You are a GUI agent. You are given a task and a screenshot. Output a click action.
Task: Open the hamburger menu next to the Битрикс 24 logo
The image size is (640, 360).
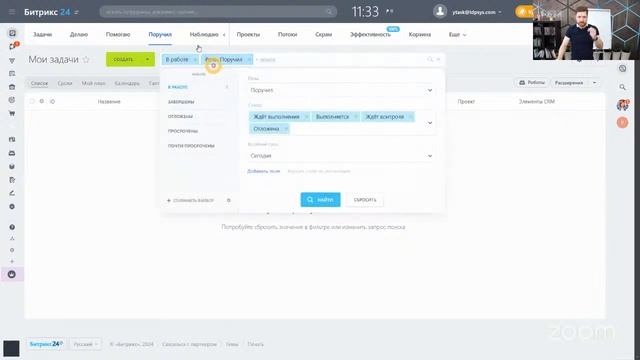tap(12, 12)
